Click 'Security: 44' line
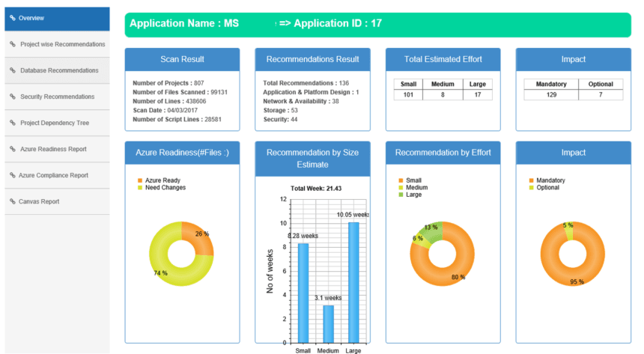The height and width of the screenshot is (354, 644). tap(281, 119)
